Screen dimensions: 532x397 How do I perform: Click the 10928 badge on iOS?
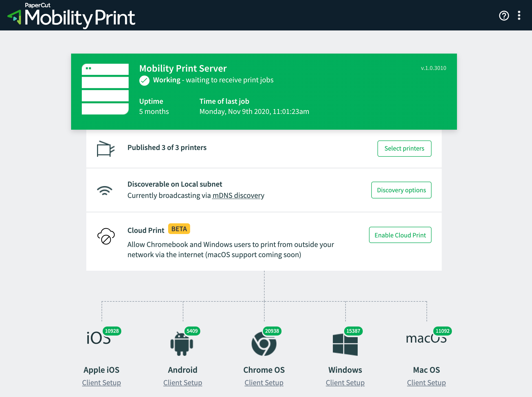point(112,331)
